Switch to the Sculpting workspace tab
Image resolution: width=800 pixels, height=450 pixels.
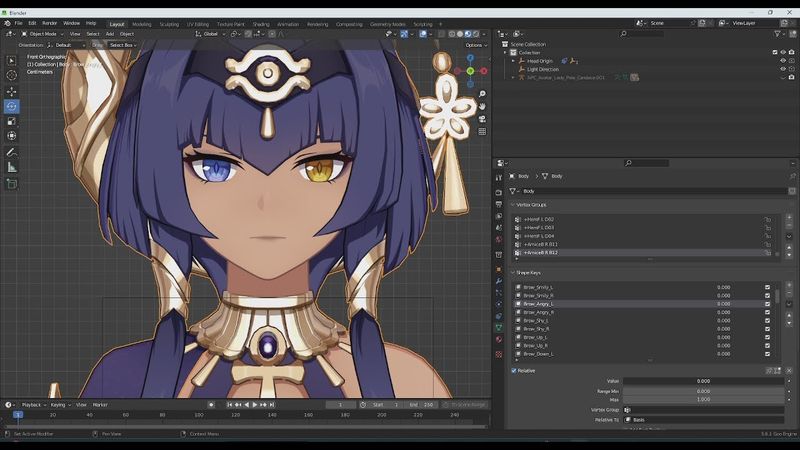coord(169,24)
